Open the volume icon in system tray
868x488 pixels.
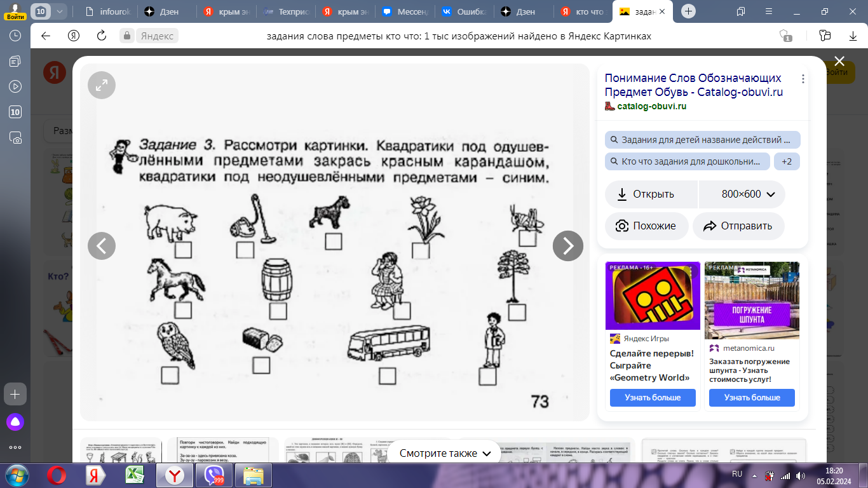pyautogui.click(x=802, y=475)
